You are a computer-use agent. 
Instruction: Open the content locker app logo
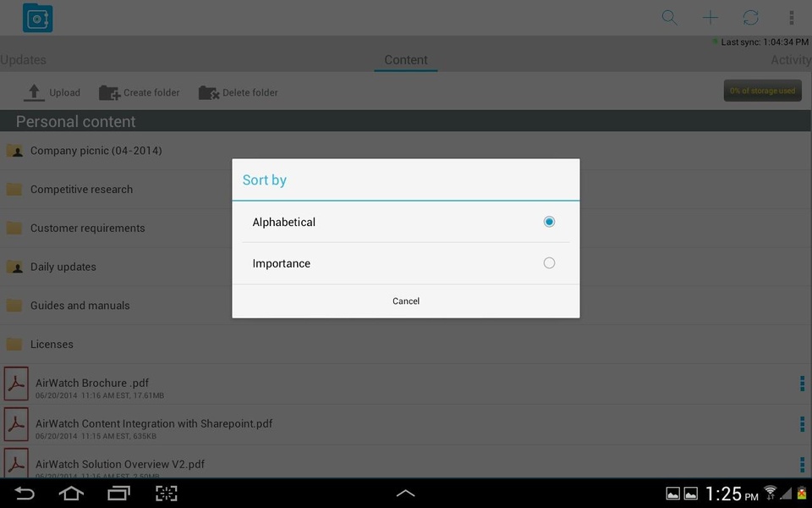click(x=37, y=18)
